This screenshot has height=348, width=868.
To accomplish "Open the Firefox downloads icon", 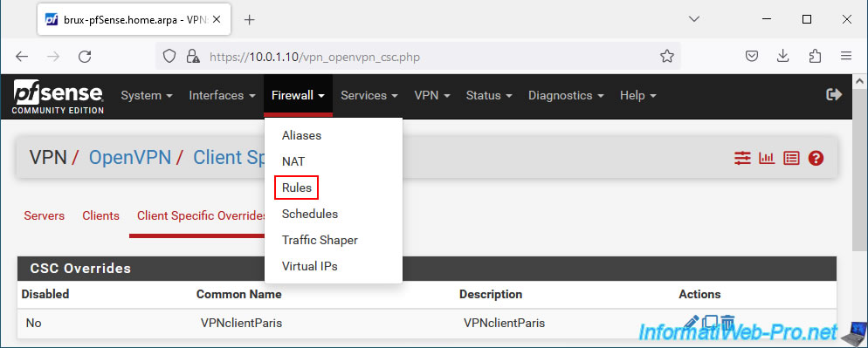I will 782,56.
